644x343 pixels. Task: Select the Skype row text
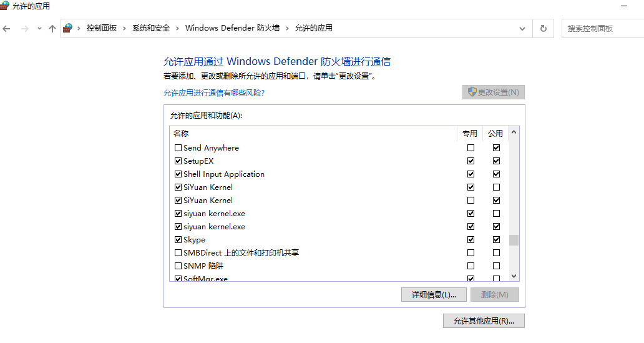(x=194, y=240)
